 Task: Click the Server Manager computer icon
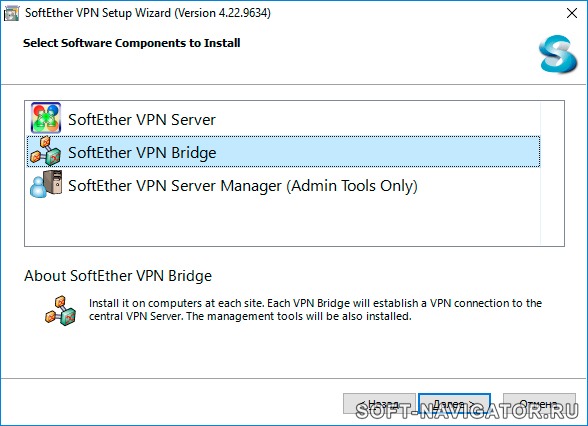[46, 184]
